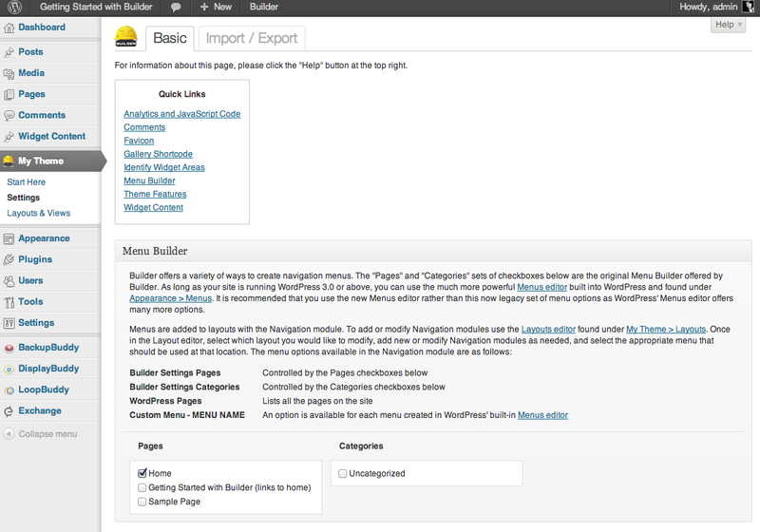Open Menus editor link in Custom Menu row
Screen dimensions: 760x532
coord(542,415)
